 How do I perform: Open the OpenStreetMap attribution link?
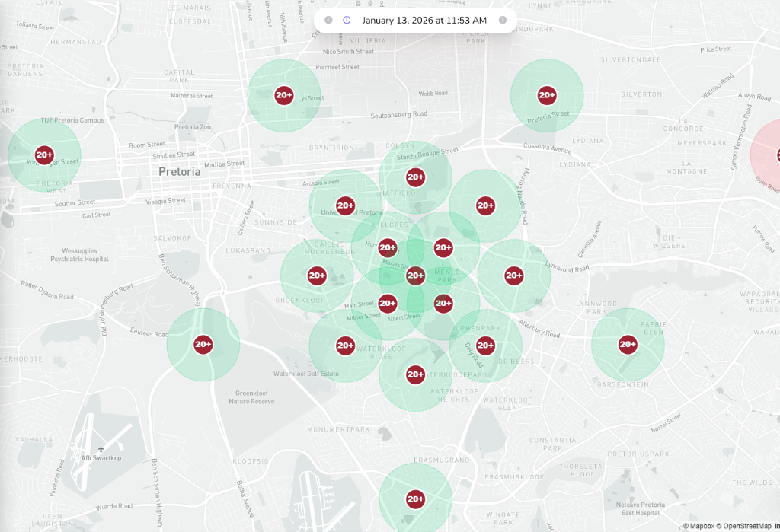tap(744, 526)
